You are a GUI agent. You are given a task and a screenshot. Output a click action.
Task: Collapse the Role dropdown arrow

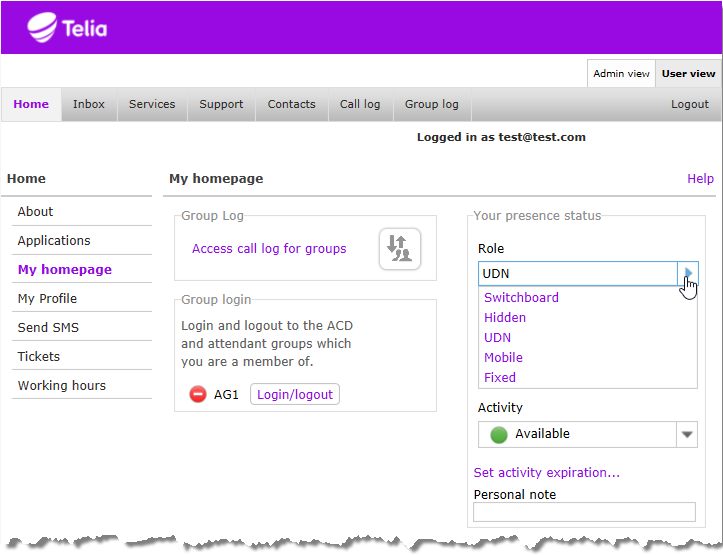click(687, 273)
